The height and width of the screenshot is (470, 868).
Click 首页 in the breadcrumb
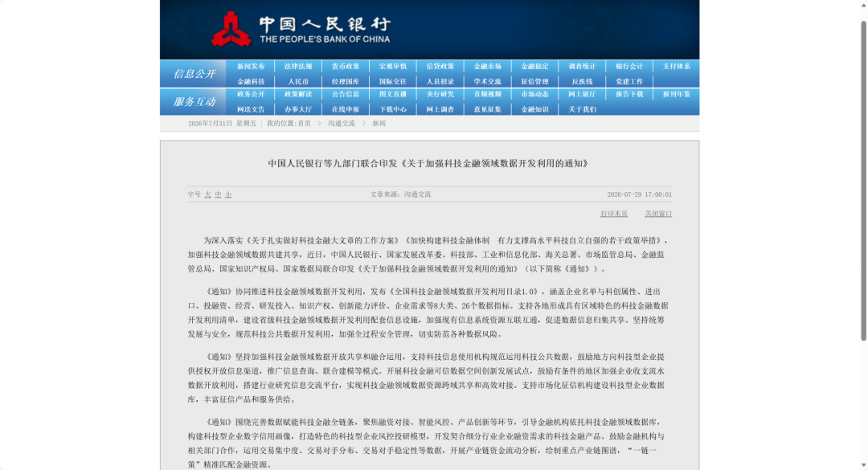(304, 124)
